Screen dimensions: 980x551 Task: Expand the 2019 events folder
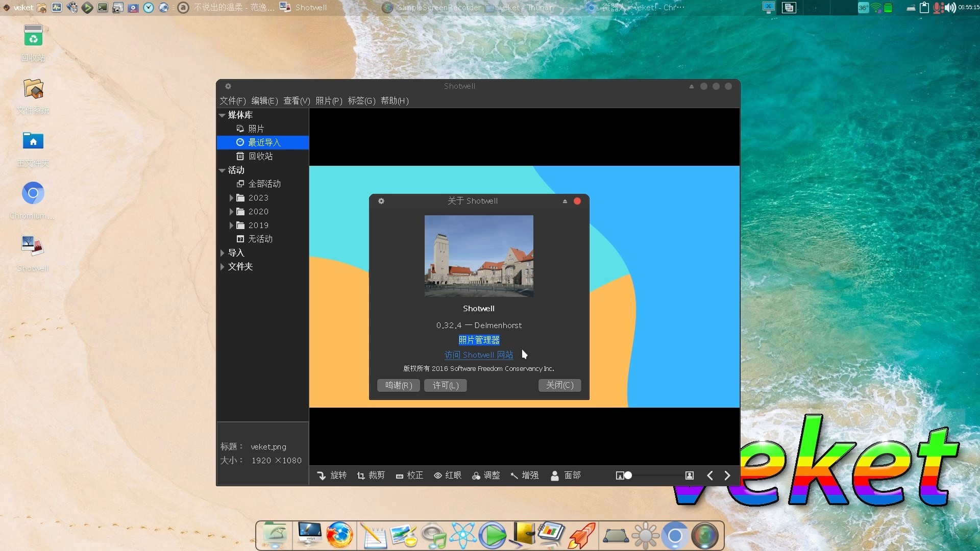point(231,226)
